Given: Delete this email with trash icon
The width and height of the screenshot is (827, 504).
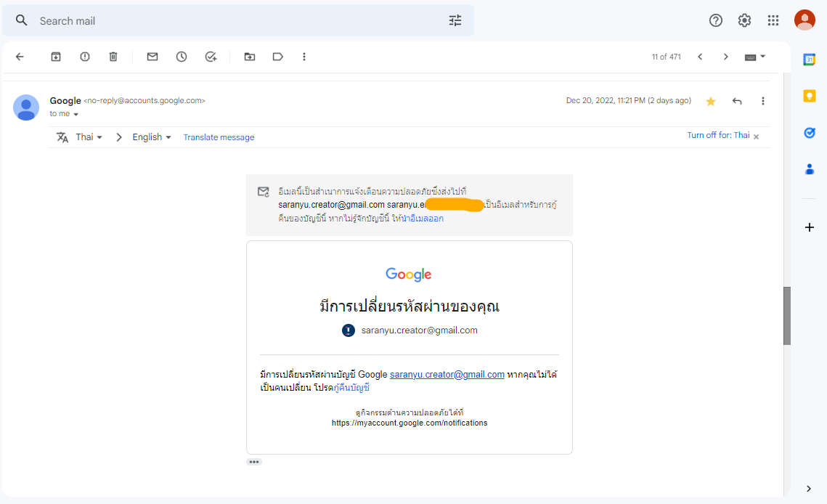Looking at the screenshot, I should (113, 57).
